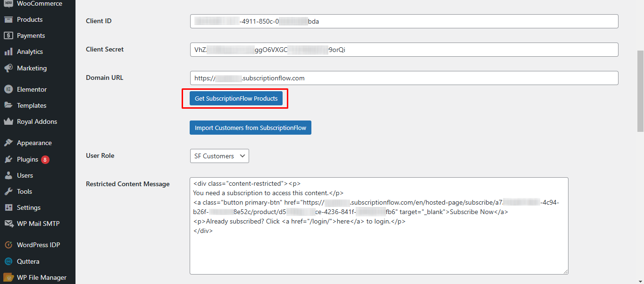
Task: Click the WordPress IDP icon
Action: pyautogui.click(x=8, y=245)
